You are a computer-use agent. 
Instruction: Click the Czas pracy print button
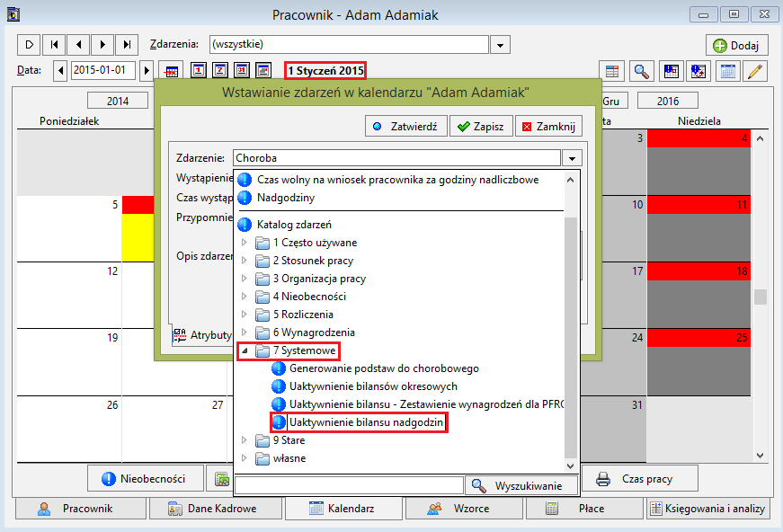640,479
